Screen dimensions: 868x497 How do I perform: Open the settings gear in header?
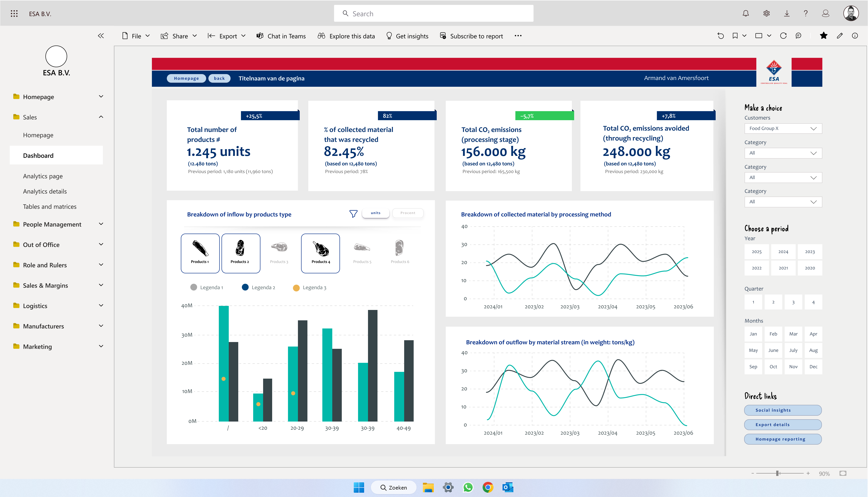[767, 14]
